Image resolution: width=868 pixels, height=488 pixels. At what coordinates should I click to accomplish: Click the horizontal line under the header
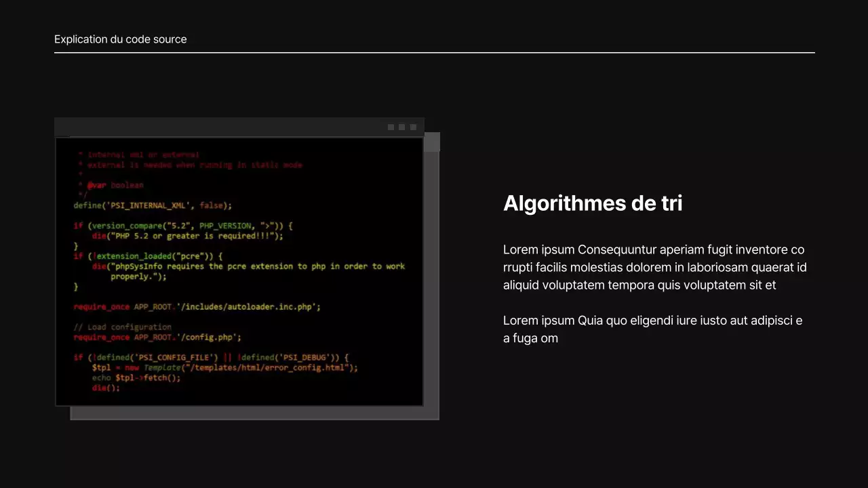[x=434, y=52]
